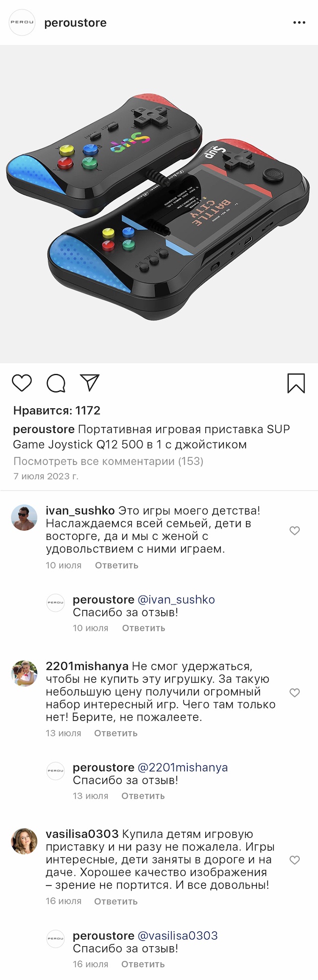Image resolution: width=318 pixels, height=980 pixels.
Task: Reply to vasilisa0303's comment
Action: 116,901
